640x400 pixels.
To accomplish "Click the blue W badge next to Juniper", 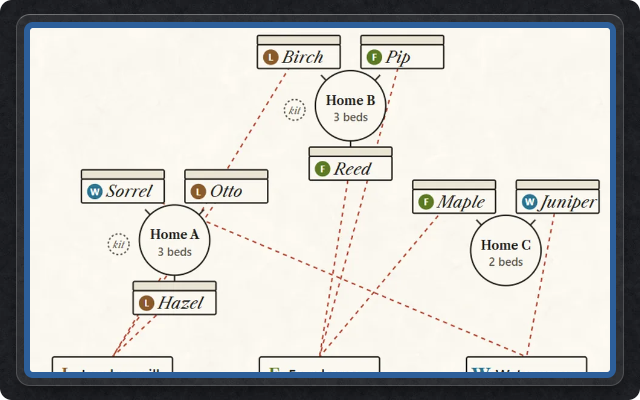I will tap(529, 202).
